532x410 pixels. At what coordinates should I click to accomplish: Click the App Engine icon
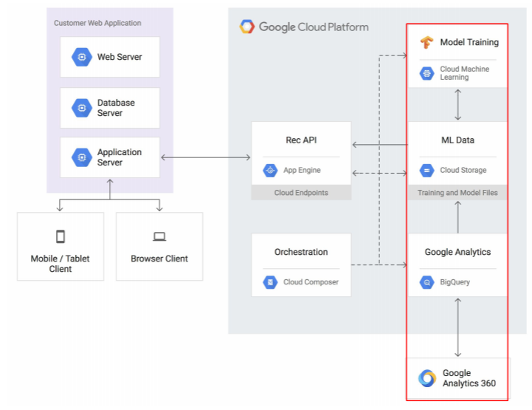[x=270, y=170]
